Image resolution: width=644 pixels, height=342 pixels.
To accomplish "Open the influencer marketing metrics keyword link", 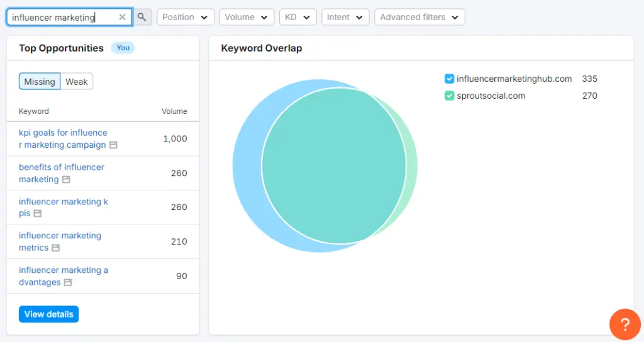I will tap(60, 236).
